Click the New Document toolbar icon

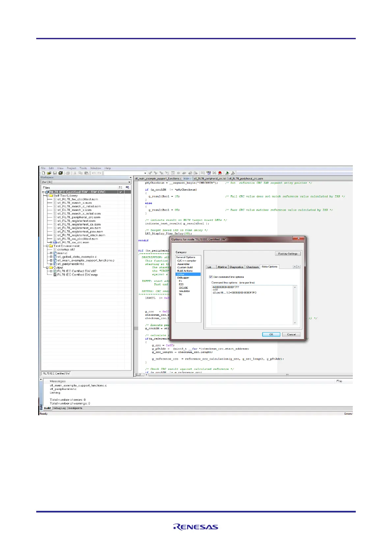tap(43, 173)
